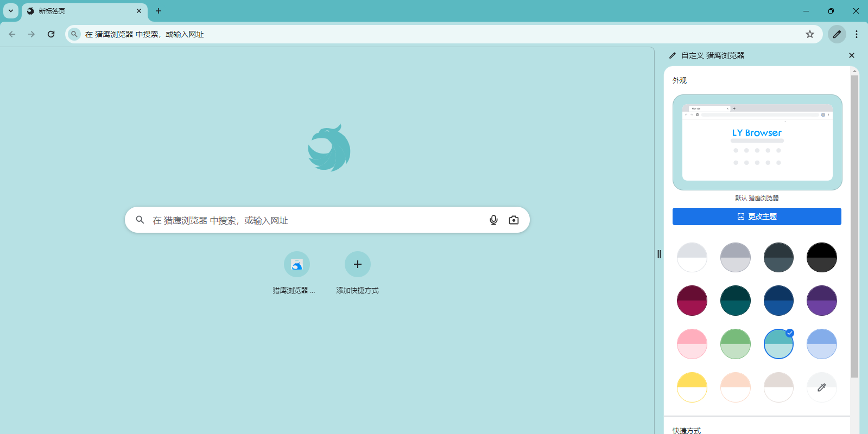Open the three-dot browser menu
Screen dimensions: 868x434
pyautogui.click(x=857, y=34)
